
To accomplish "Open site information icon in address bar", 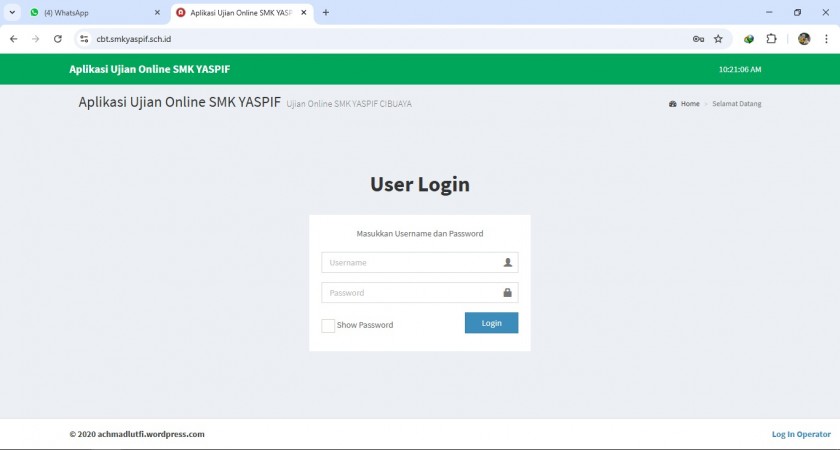I will tap(84, 39).
